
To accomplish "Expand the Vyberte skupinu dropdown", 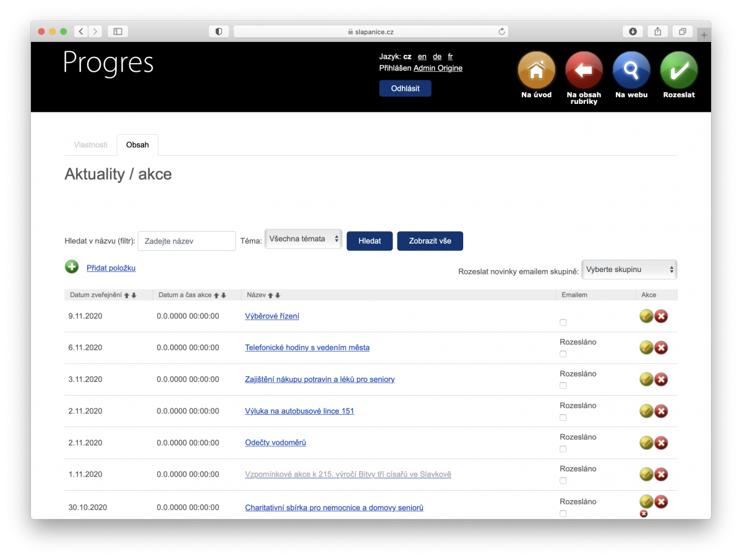I will tap(629, 269).
